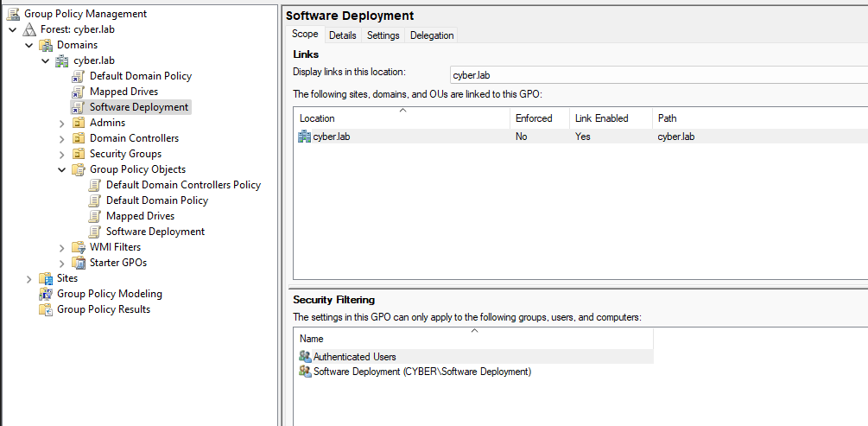This screenshot has width=868, height=426.
Task: Collapse the Group Policy Objects node
Action: coord(61,169)
